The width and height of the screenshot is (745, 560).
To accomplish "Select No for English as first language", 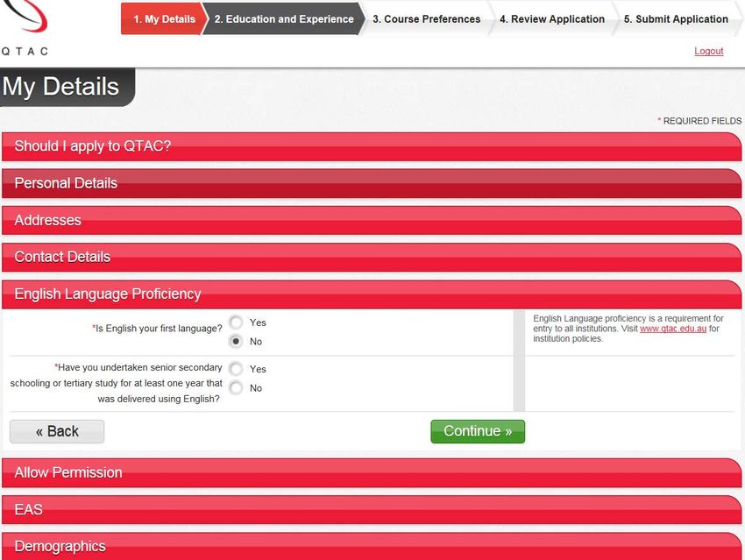I will tap(236, 342).
